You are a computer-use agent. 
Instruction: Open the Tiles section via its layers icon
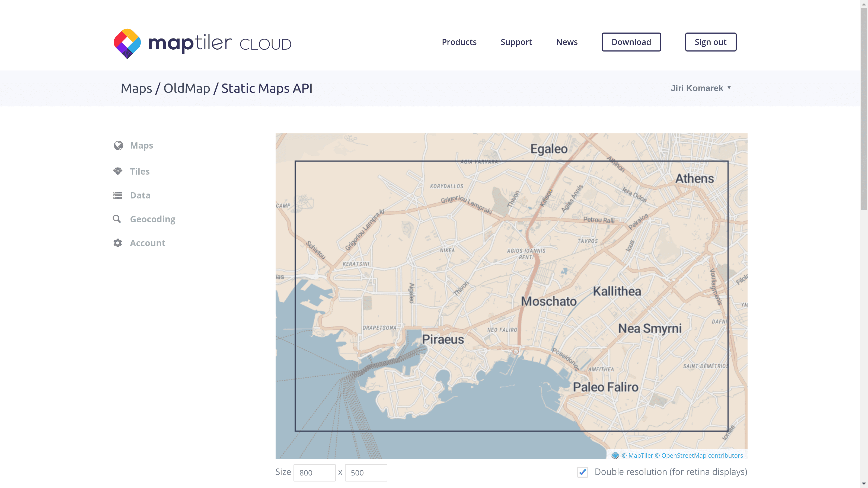(118, 171)
